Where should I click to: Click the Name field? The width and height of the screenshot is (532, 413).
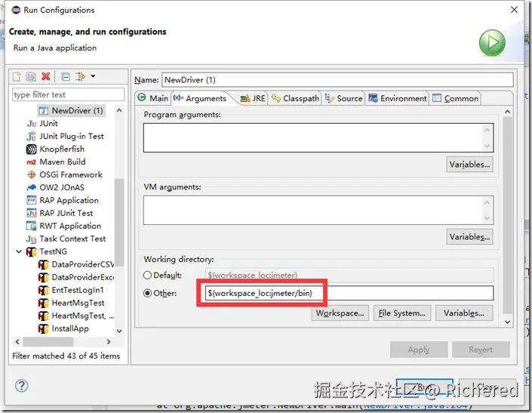tap(337, 80)
